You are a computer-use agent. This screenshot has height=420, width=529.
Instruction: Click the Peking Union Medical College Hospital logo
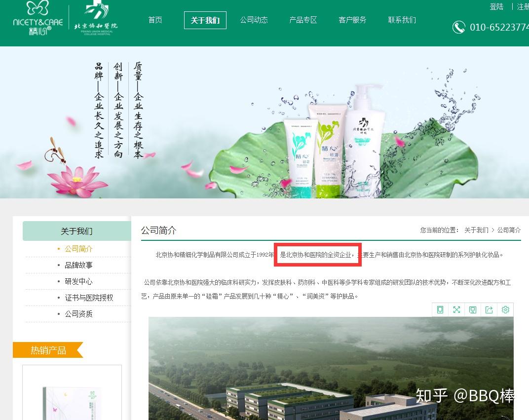point(96,18)
